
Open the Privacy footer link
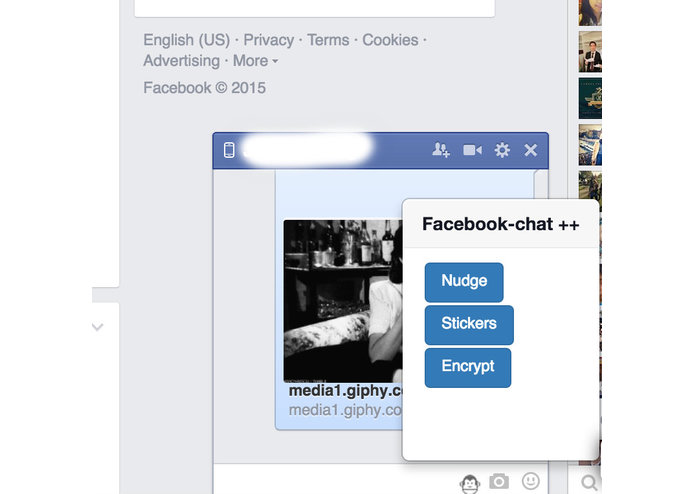(x=269, y=40)
